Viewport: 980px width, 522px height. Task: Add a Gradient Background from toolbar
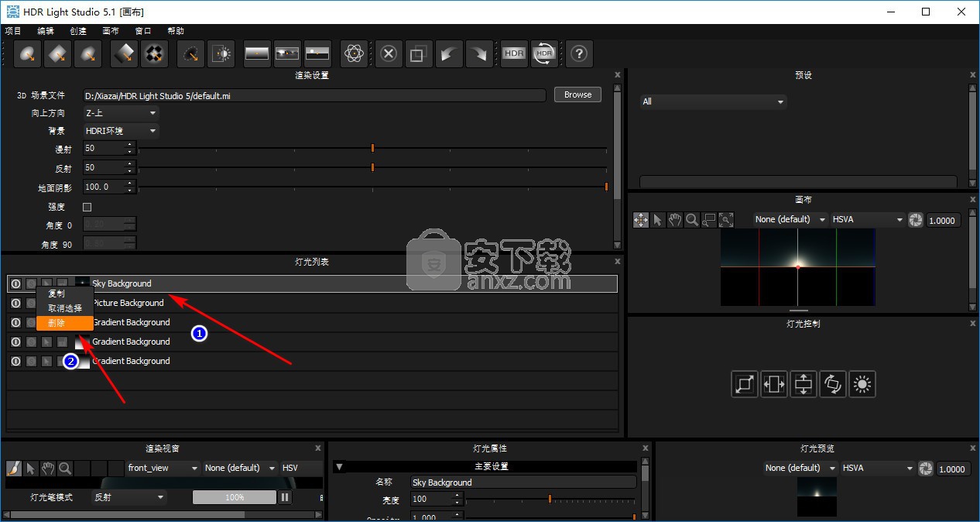pos(257,53)
